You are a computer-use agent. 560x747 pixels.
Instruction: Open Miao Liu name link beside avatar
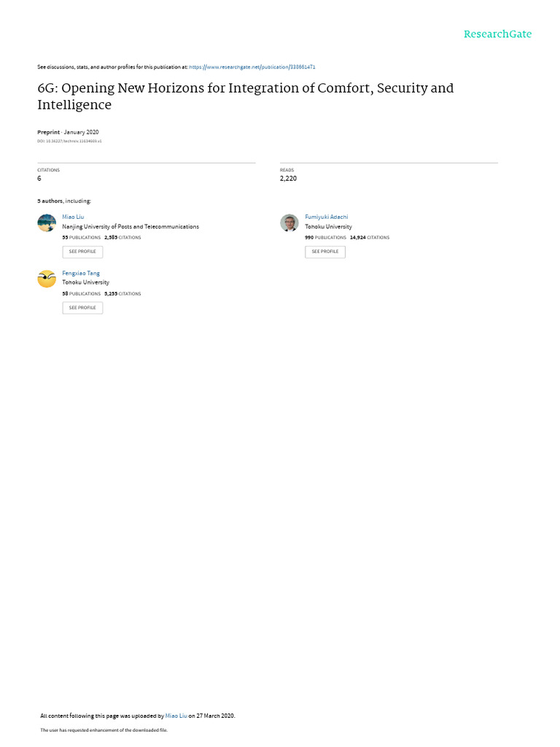(x=73, y=217)
